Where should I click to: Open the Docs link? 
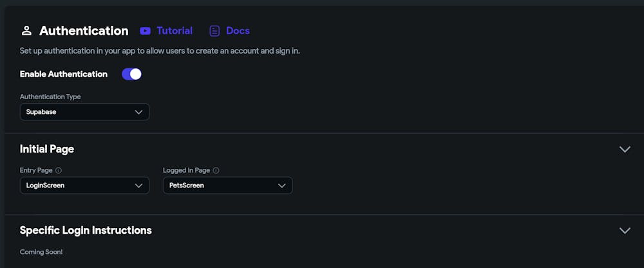click(x=238, y=30)
